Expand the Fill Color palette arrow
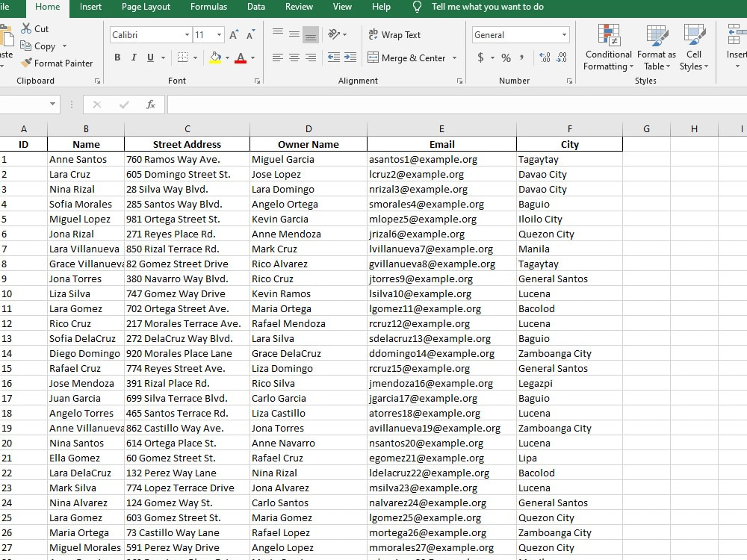Image resolution: width=747 pixels, height=560 pixels. point(227,57)
